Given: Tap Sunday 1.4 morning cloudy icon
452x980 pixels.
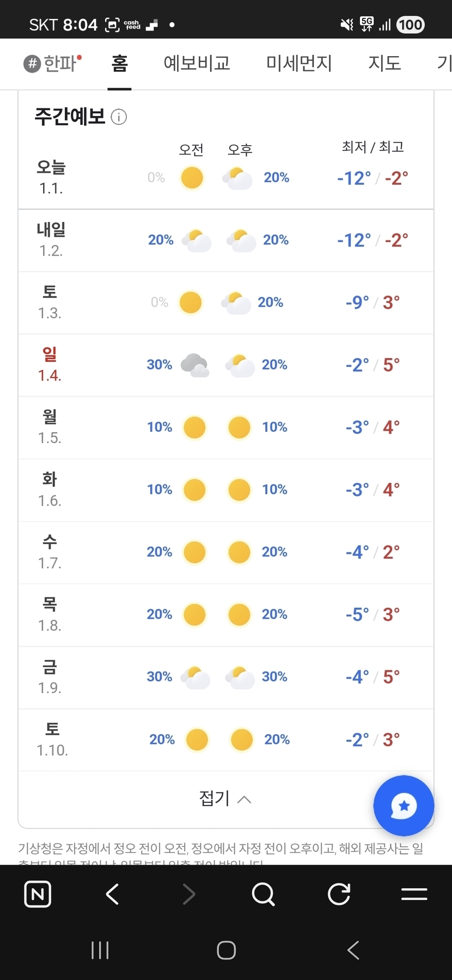Looking at the screenshot, I should [194, 365].
